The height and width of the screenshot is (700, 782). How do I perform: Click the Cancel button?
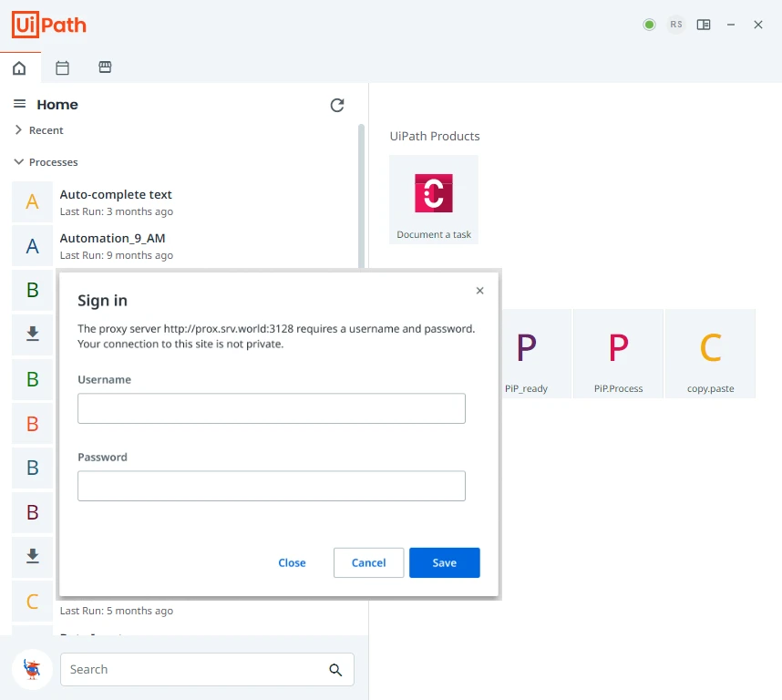pyautogui.click(x=368, y=563)
